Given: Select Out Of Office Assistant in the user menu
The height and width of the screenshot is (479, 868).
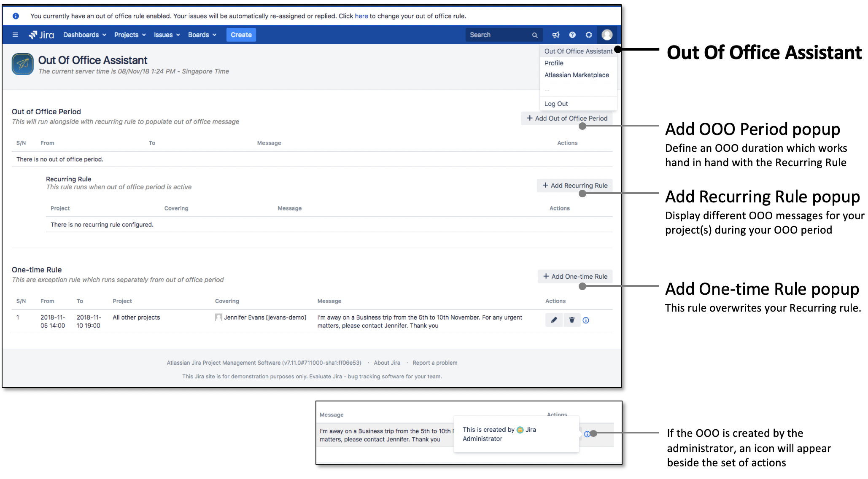Looking at the screenshot, I should point(578,51).
